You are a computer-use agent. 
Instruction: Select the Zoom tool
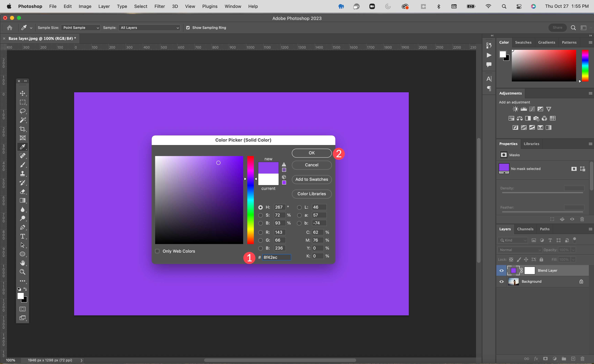23,272
